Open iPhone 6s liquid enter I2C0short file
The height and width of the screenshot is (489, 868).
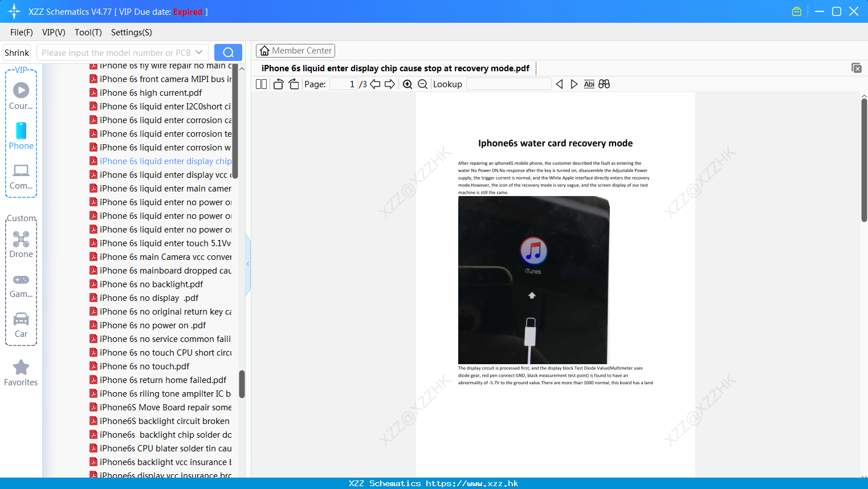coord(161,107)
